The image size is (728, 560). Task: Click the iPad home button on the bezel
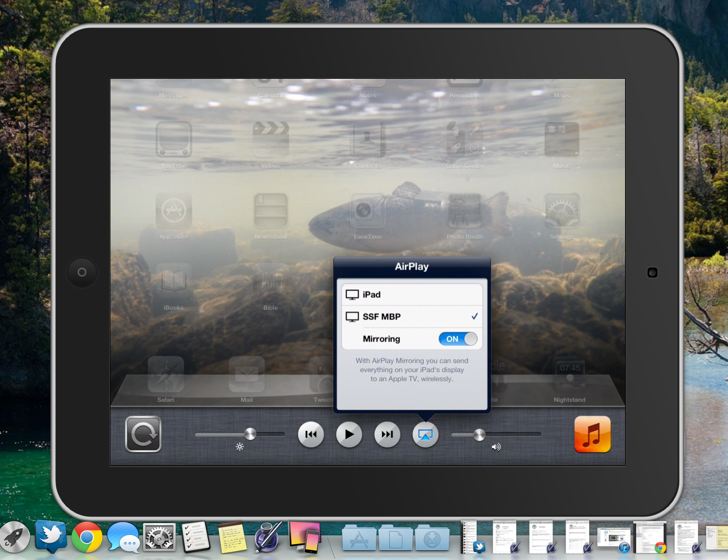tap(82, 272)
